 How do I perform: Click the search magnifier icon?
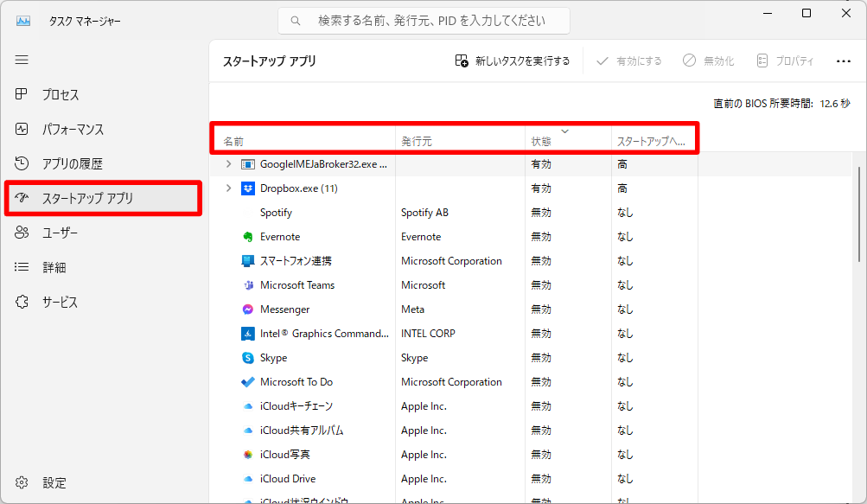click(x=296, y=21)
